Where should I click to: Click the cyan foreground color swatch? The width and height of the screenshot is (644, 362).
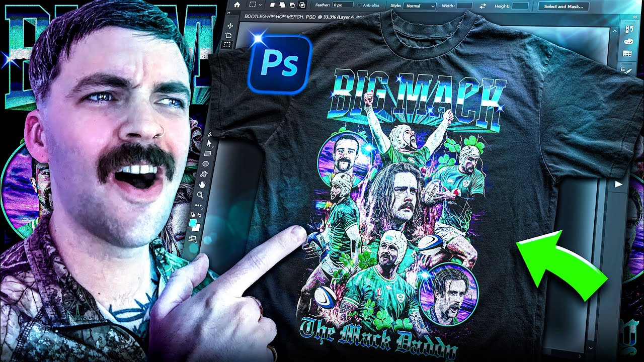(193, 223)
